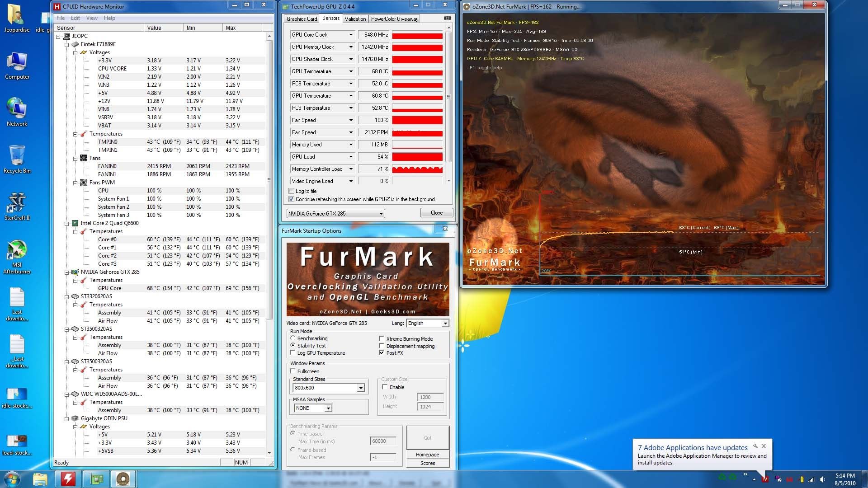This screenshot has width=868, height=488.
Task: Click GPU-Z graphics card taskbar icon
Action: [x=96, y=479]
